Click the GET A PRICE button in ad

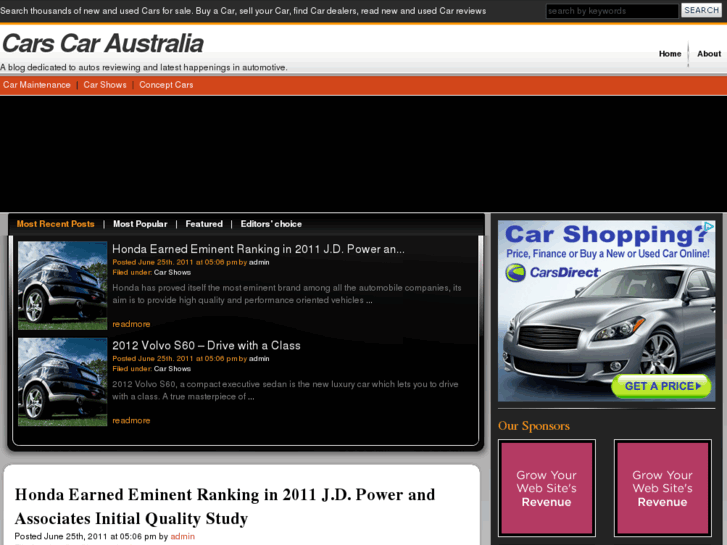(661, 386)
